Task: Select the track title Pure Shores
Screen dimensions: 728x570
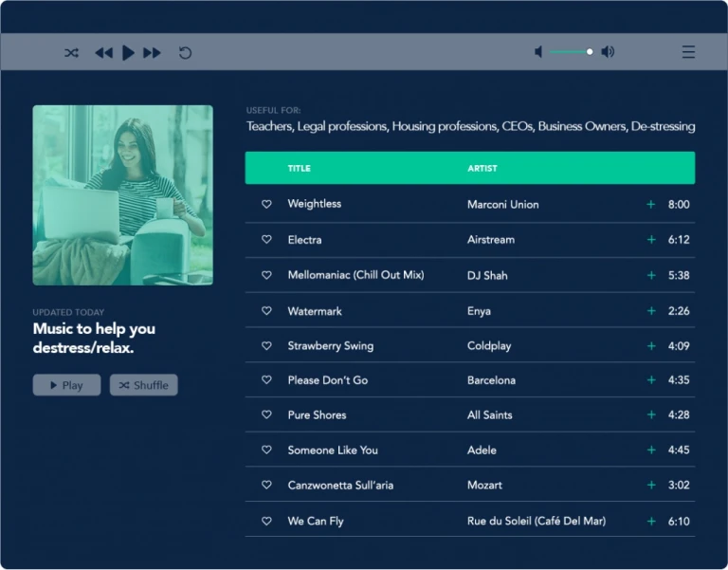Action: 318,414
